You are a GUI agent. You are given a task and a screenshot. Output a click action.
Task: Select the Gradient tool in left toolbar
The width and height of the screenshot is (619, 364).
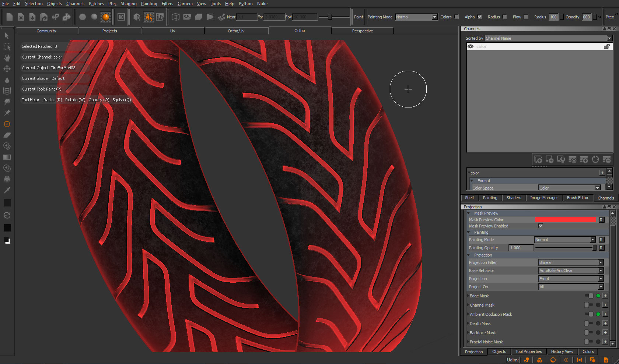click(x=7, y=157)
